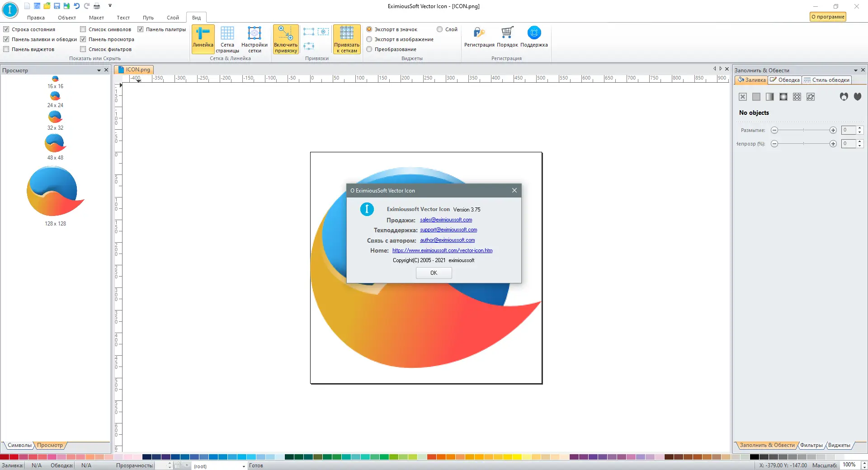Image resolution: width=868 pixels, height=470 pixels.
Task: Select the Экспорт в изображение radio button
Action: [369, 39]
